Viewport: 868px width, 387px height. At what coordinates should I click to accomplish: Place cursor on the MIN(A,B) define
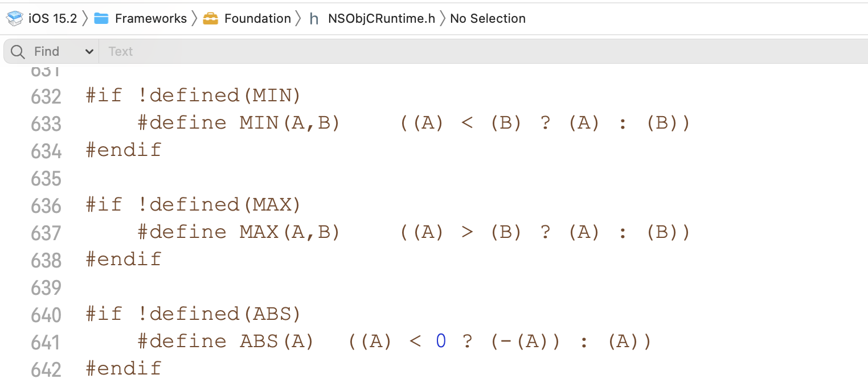click(x=289, y=123)
